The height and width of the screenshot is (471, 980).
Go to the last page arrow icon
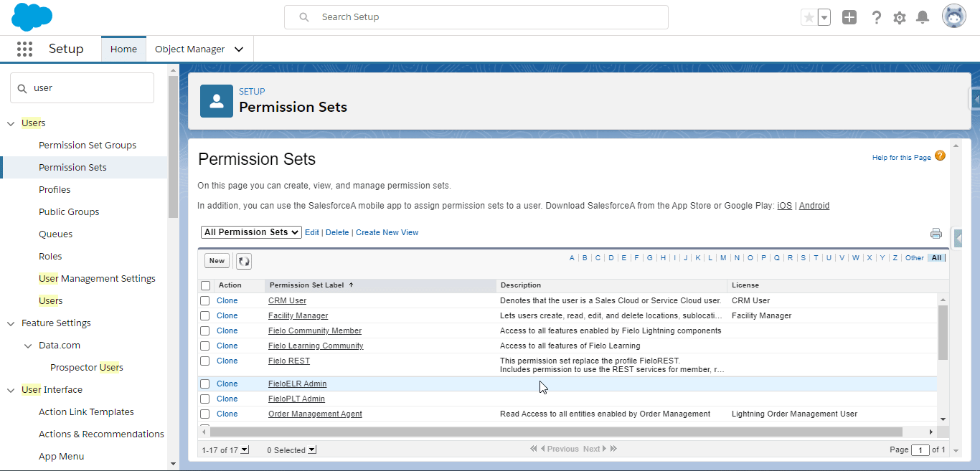613,449
